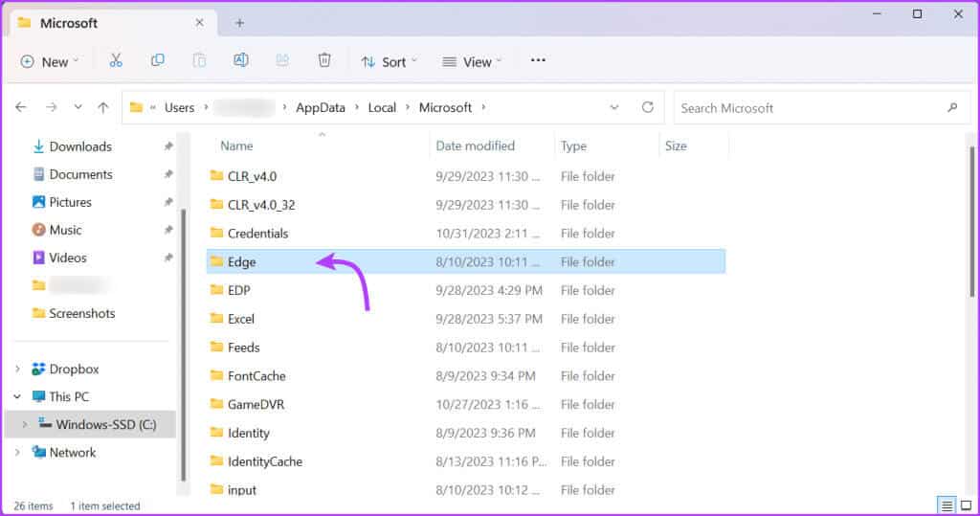The width and height of the screenshot is (980, 516).
Task: Click AppData in the breadcrumb path
Action: pyautogui.click(x=321, y=107)
